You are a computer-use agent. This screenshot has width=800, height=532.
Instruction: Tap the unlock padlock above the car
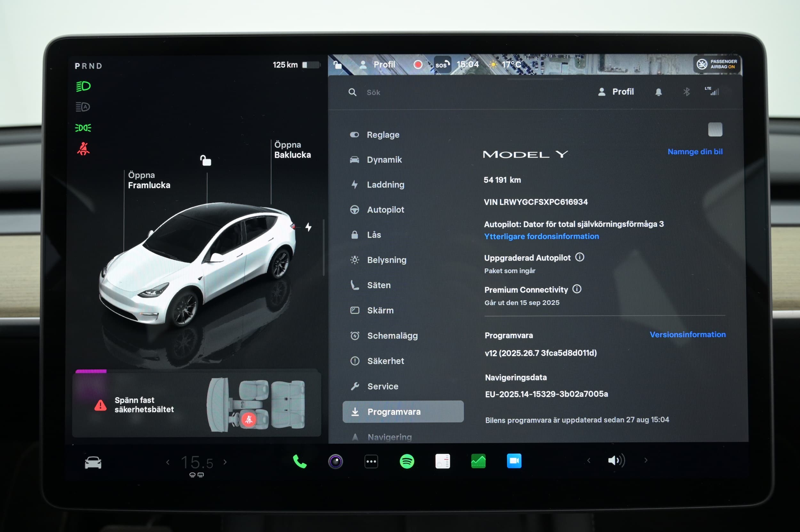(206, 160)
